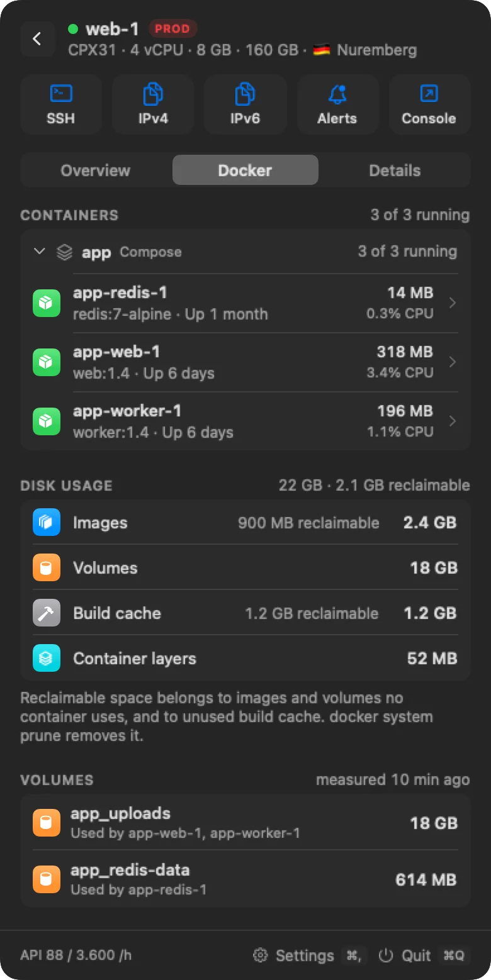Click the Build cache row label

click(x=117, y=613)
